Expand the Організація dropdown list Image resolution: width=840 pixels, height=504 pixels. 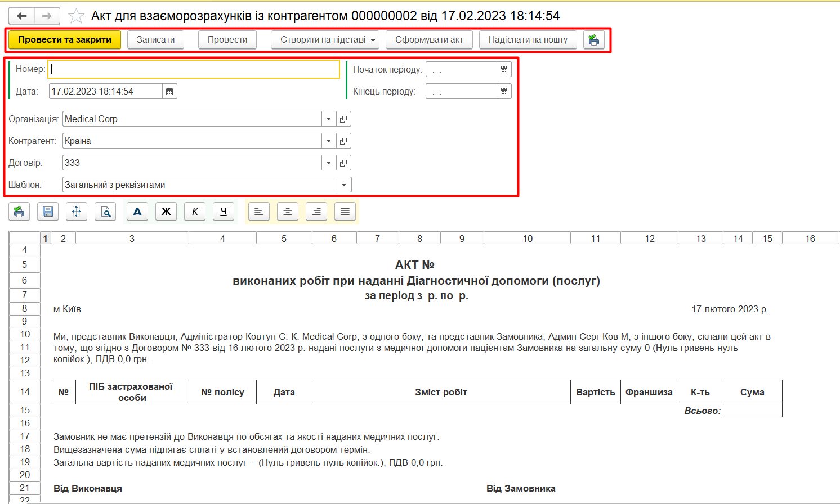point(329,119)
